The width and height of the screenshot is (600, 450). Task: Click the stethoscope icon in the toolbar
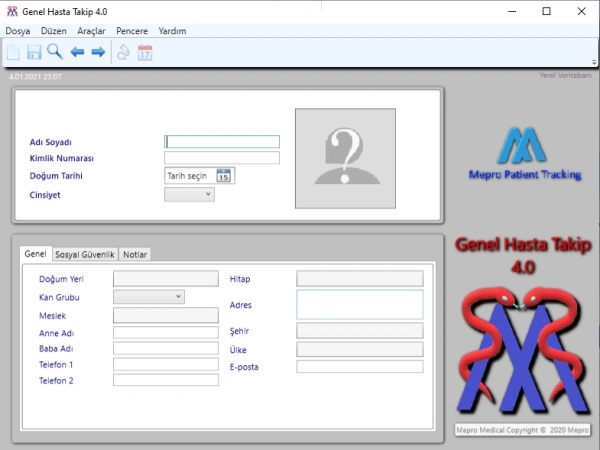[x=123, y=52]
